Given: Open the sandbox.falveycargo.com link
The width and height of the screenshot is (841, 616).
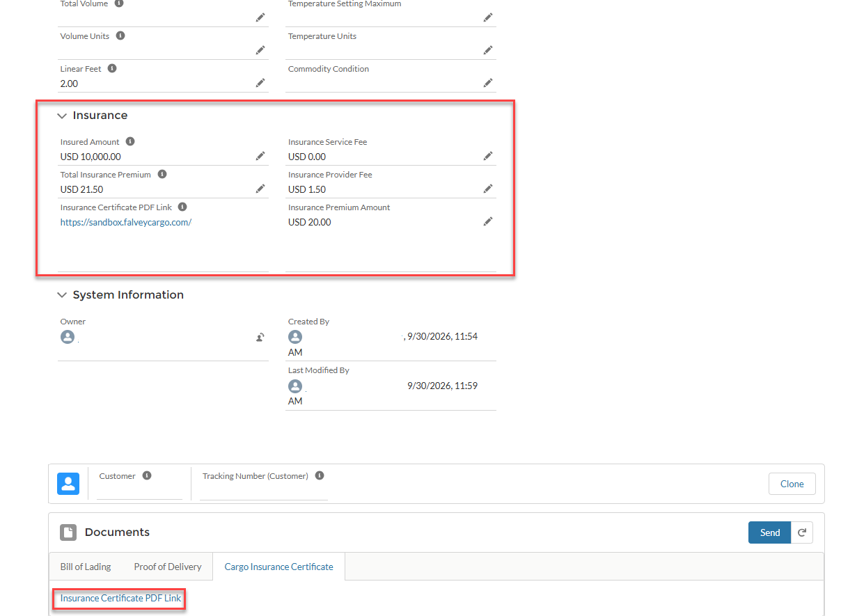Looking at the screenshot, I should coord(126,222).
